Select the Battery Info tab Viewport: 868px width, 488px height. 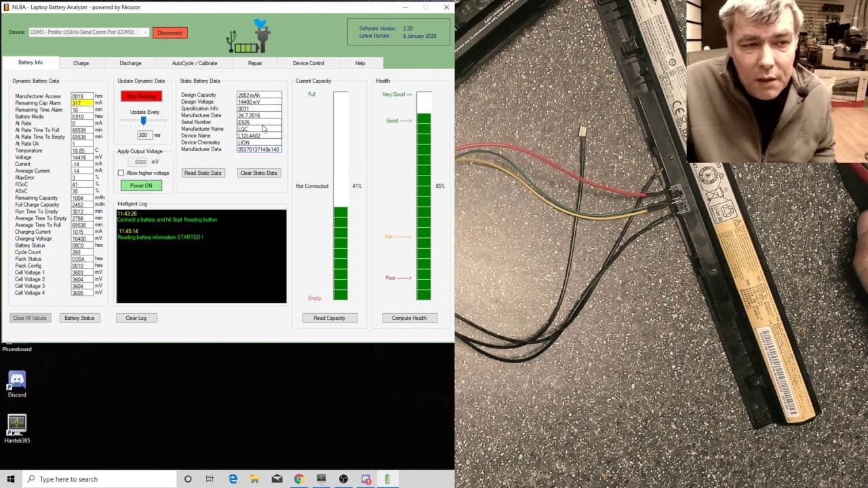31,62
